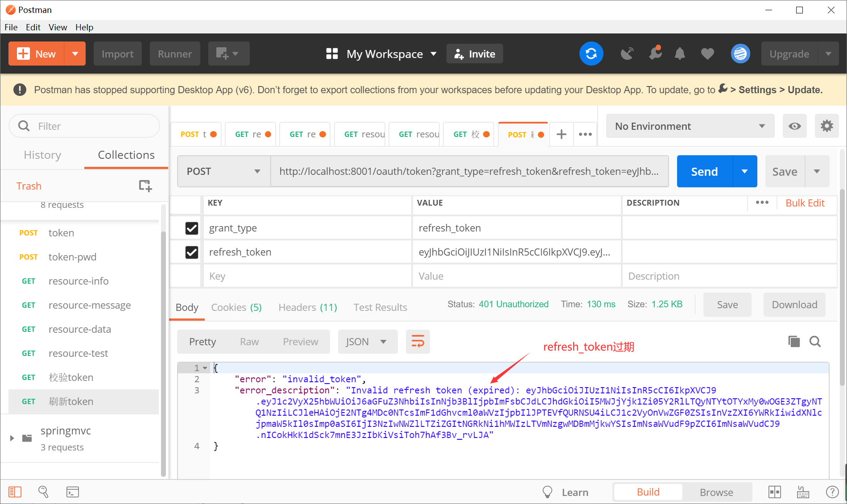Open the help question mark icon
Viewport: 847px width, 504px height.
832,492
